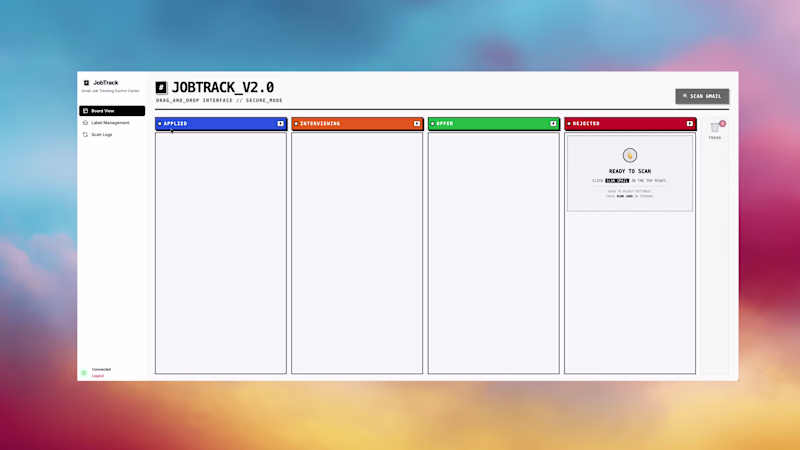Click the white dot on OFFER header
The height and width of the screenshot is (450, 800).
[433, 123]
